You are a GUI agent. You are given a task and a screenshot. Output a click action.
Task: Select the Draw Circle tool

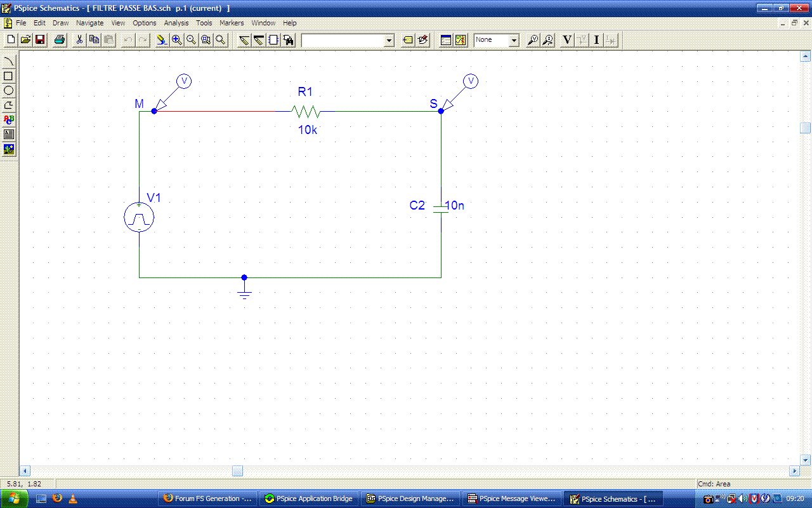pyautogui.click(x=9, y=90)
